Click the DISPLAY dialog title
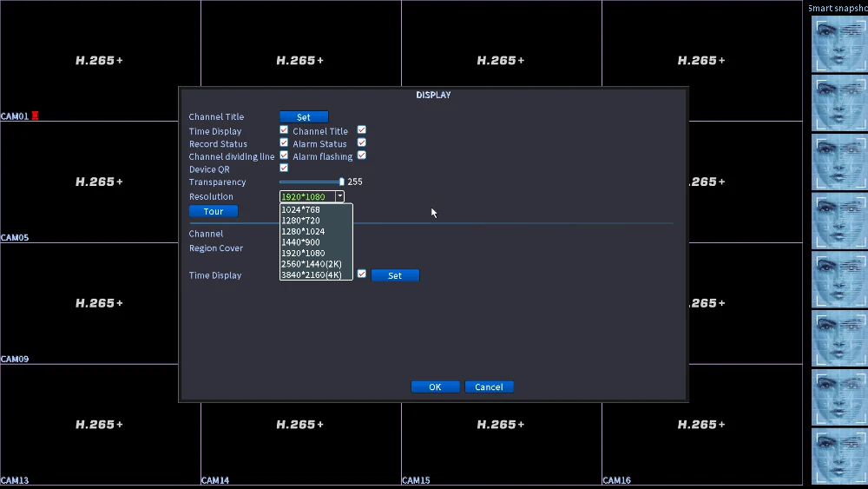Image resolution: width=868 pixels, height=489 pixels. click(x=433, y=95)
